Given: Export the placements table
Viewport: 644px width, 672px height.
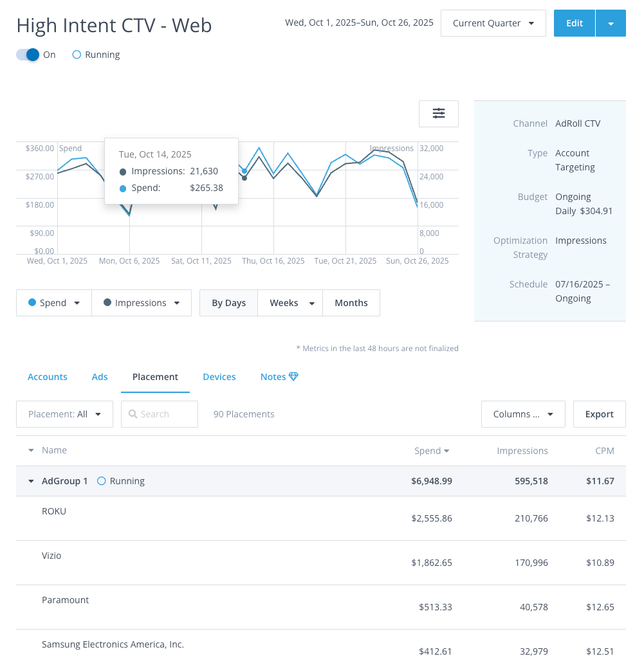Looking at the screenshot, I should click(x=599, y=414).
